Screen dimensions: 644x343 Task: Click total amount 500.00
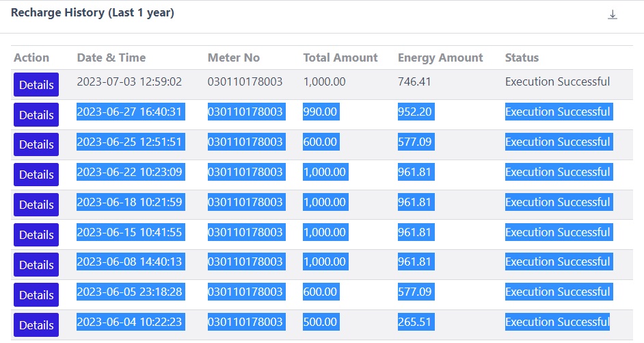pos(321,322)
